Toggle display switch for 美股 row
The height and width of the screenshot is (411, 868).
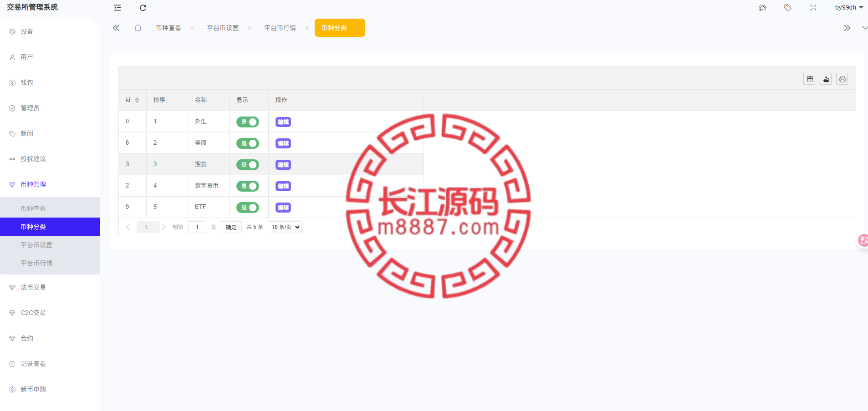tap(248, 143)
